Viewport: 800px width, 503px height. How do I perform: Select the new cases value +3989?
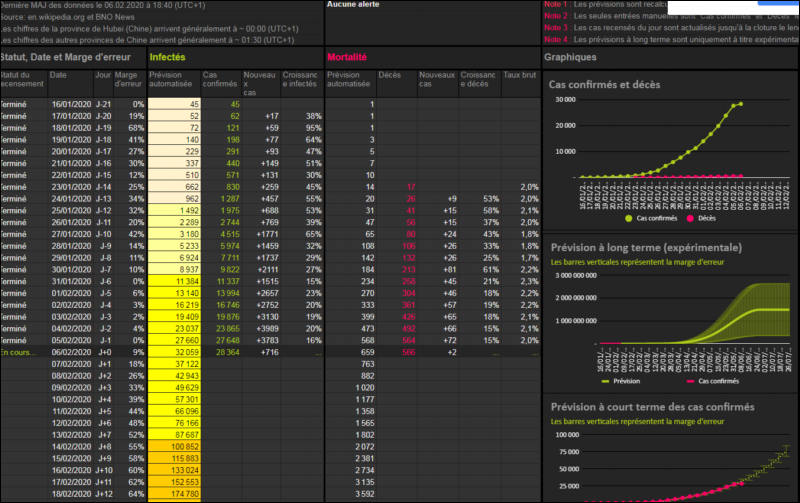(267, 329)
